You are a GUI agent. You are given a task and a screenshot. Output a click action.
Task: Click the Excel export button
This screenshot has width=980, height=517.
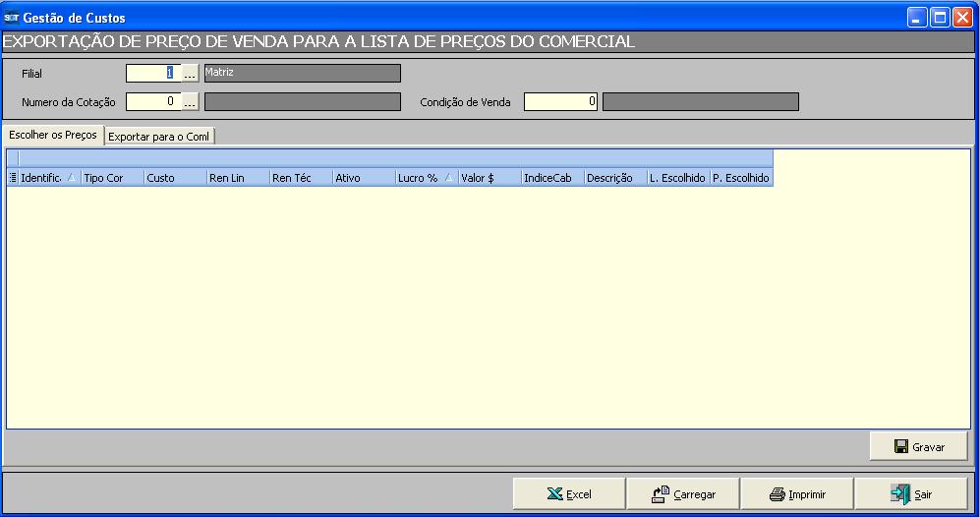coord(570,494)
